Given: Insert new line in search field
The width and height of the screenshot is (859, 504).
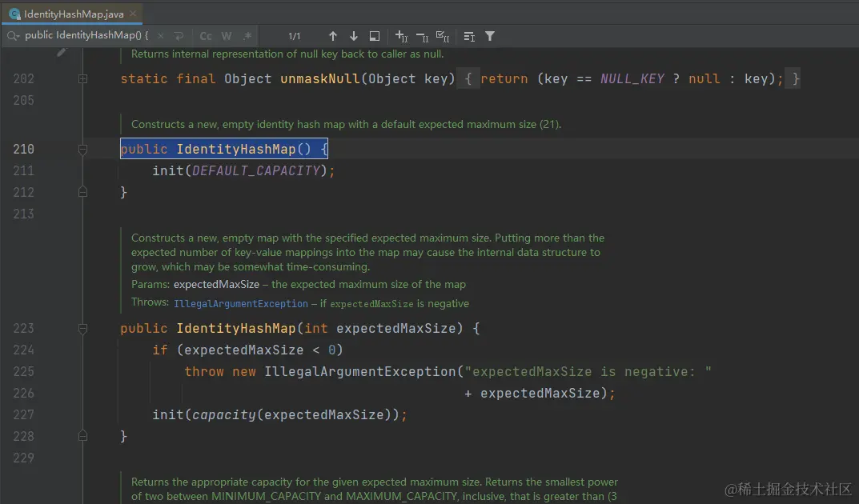Looking at the screenshot, I should pos(179,36).
